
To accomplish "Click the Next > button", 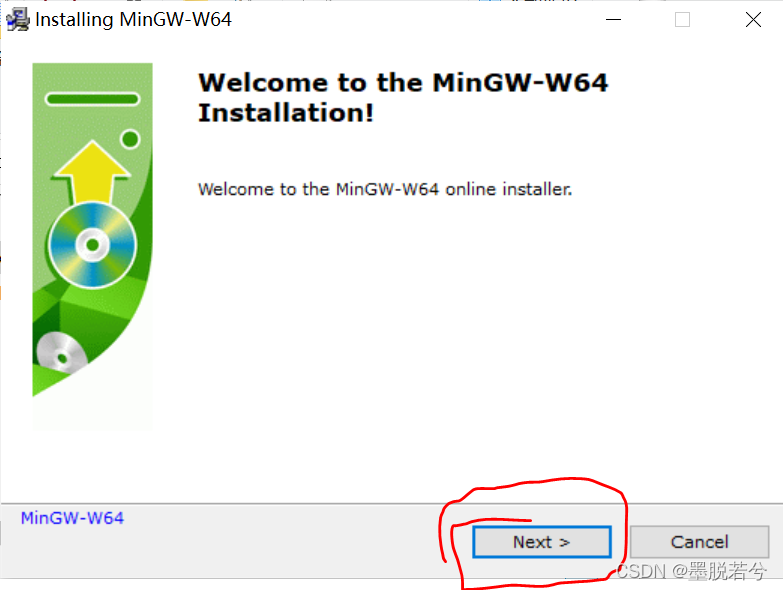I will coord(542,542).
